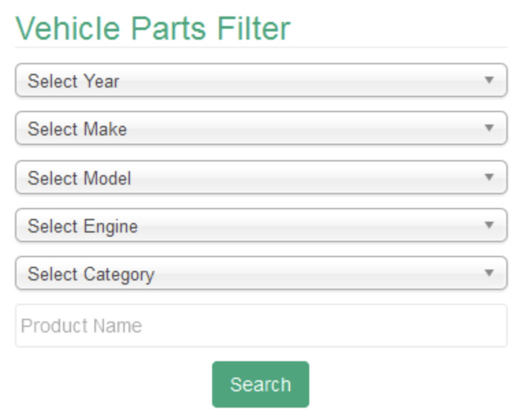This screenshot has height=420, width=520.
Task: Click the "Select Model" label text
Action: 79,179
